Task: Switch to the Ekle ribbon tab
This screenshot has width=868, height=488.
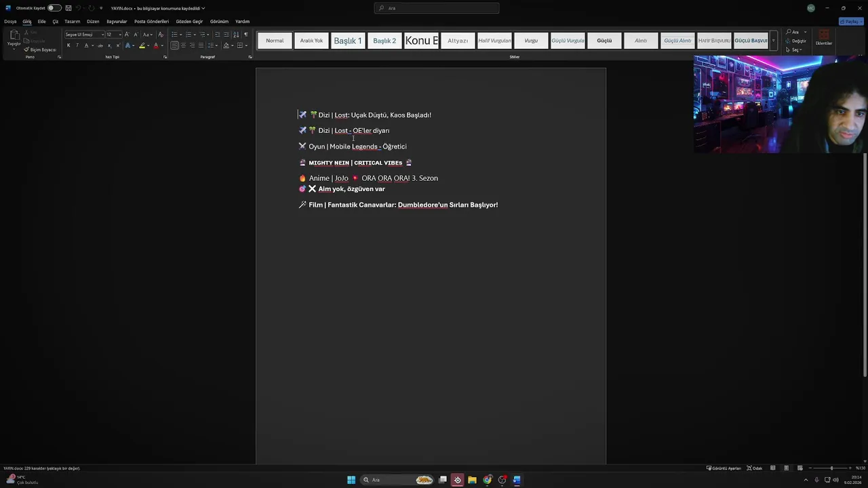Action: coord(41,21)
